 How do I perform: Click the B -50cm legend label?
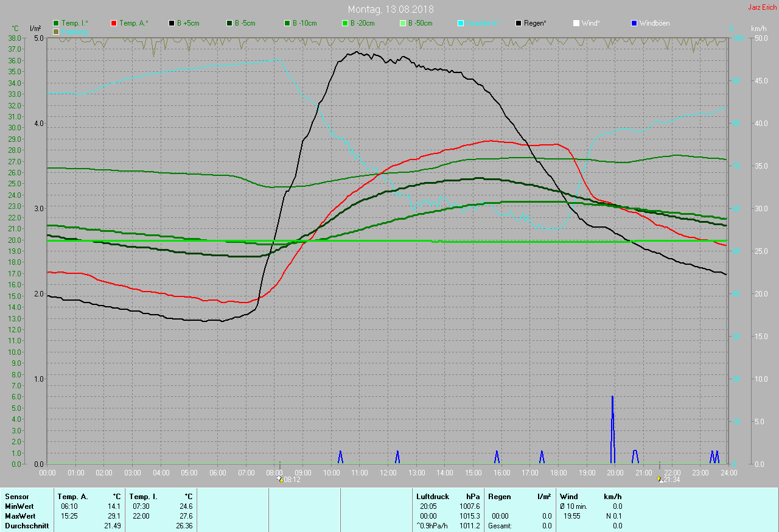[420, 23]
